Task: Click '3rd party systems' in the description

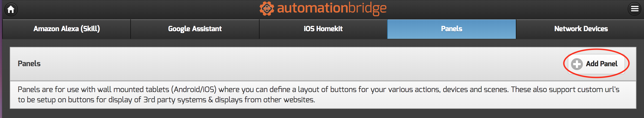Action: point(175,100)
